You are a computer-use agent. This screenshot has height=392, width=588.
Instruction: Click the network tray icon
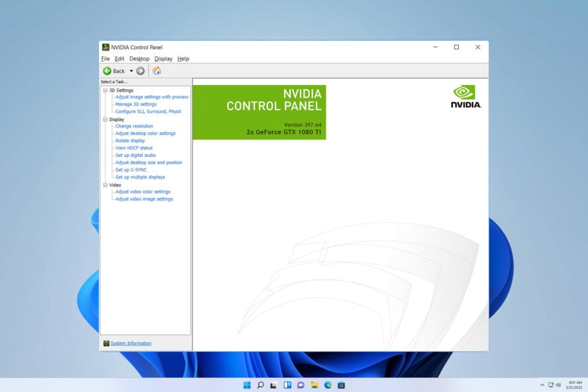pyautogui.click(x=550, y=385)
